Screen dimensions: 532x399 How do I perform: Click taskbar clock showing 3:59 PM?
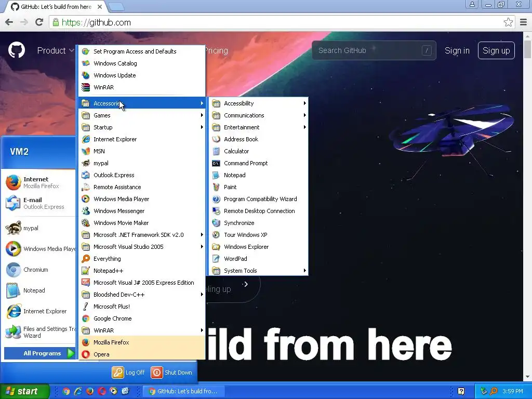(x=513, y=391)
